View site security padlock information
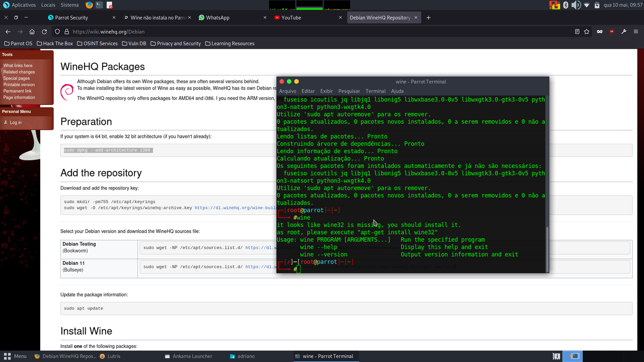The image size is (644, 362). tap(65, 32)
